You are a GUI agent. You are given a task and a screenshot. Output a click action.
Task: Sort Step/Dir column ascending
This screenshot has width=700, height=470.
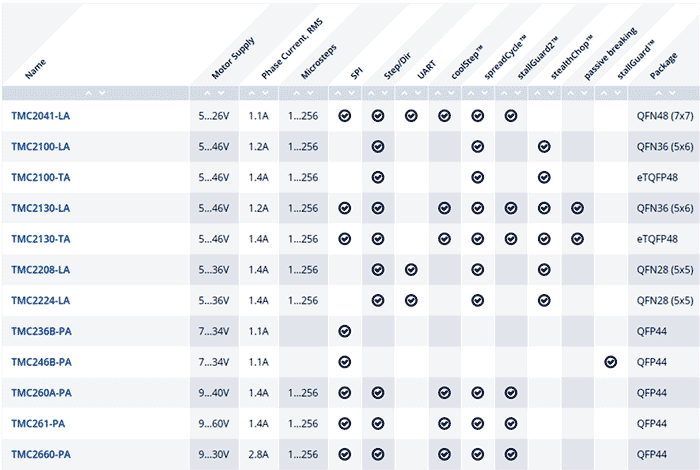coord(371,93)
